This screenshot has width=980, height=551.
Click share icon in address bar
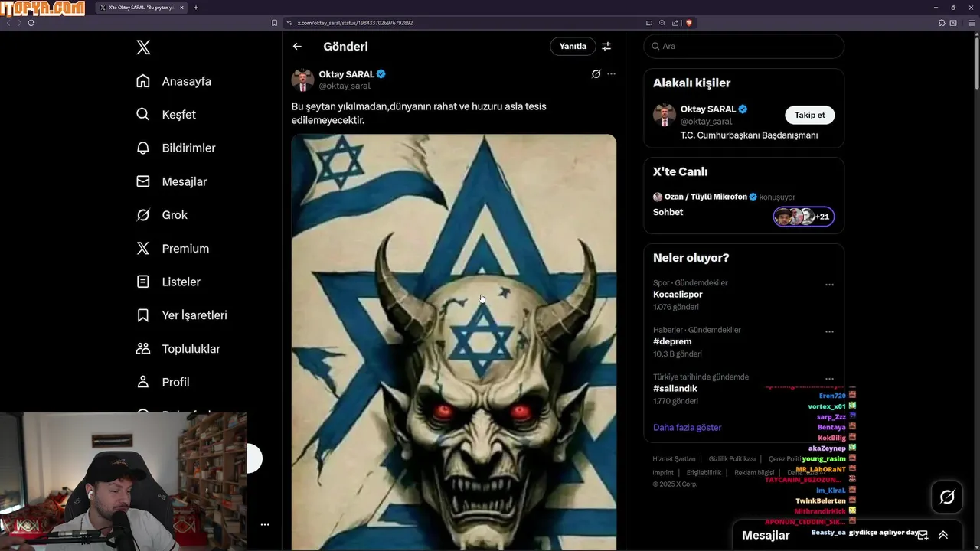[x=675, y=23]
